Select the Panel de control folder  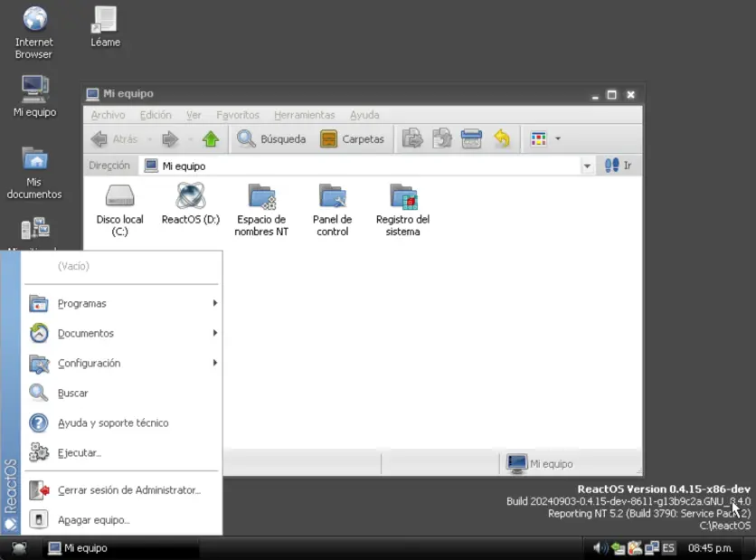332,210
